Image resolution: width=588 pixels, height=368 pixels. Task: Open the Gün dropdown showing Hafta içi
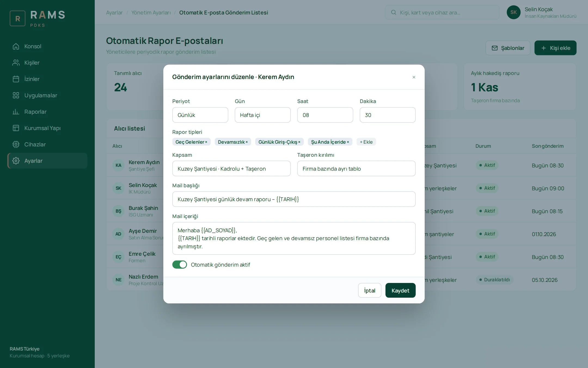pyautogui.click(x=263, y=115)
